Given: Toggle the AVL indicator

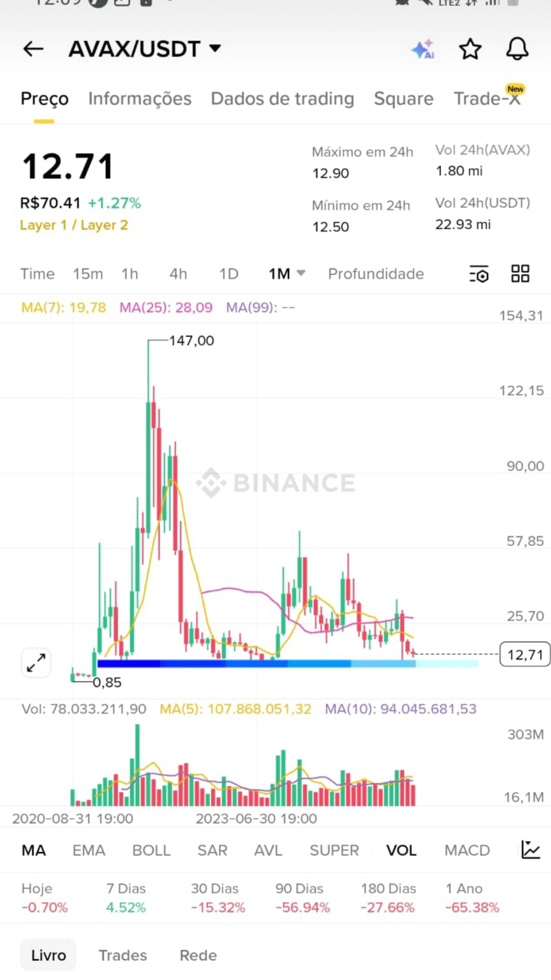Looking at the screenshot, I should click(x=268, y=850).
